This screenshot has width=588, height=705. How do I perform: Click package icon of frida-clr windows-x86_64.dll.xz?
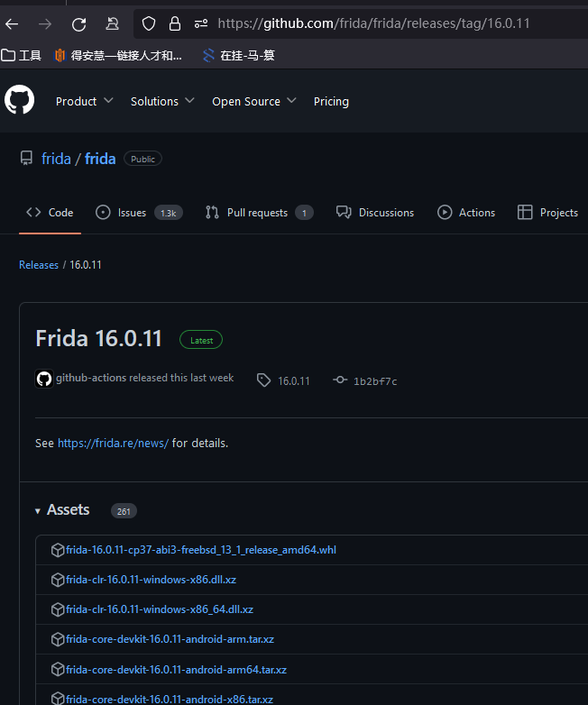(x=58, y=609)
